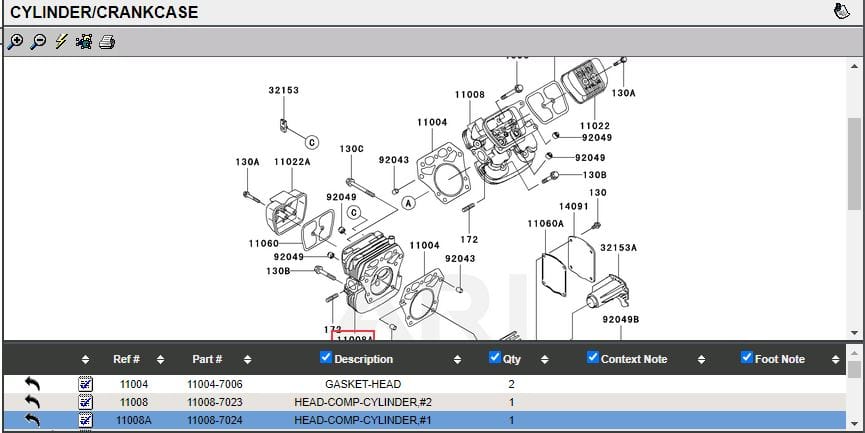Toggle the Qty column checkbox
Screen dimensions: 865x433
click(495, 358)
